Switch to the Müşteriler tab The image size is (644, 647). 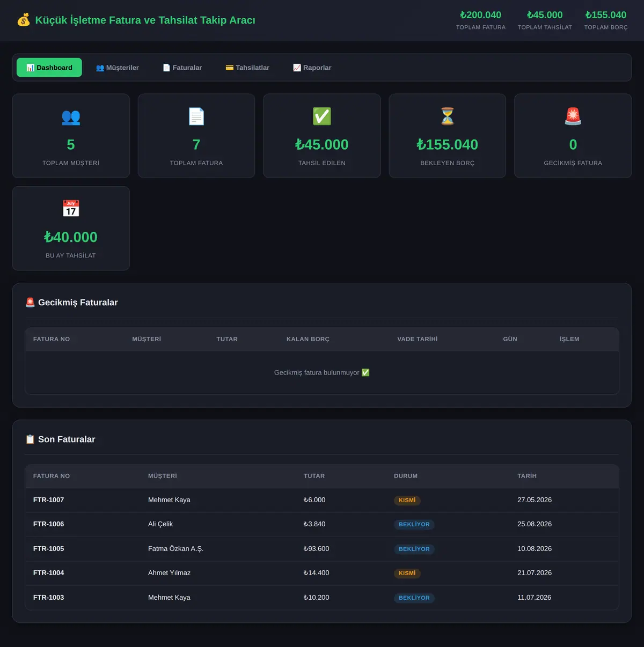tap(118, 68)
